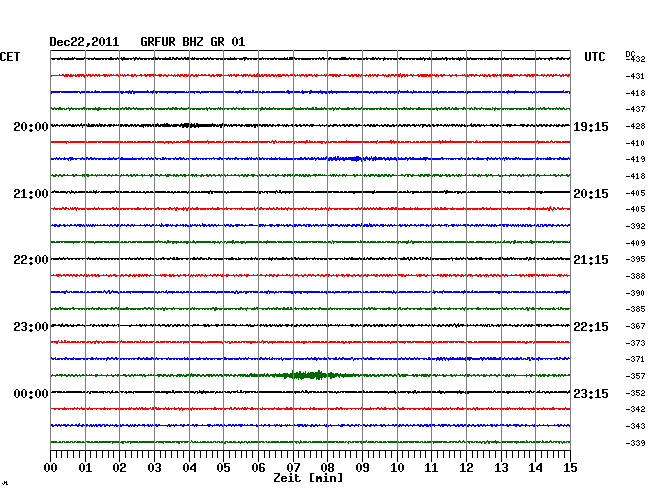Screen dimensions: 650x494
Task: Select the DC offset value -395
Action: (635, 259)
